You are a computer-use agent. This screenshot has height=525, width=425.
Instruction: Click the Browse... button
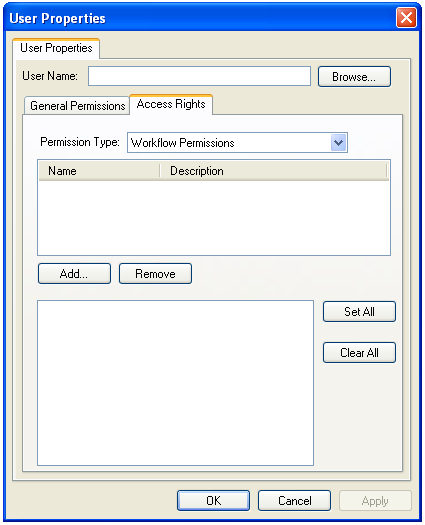pyautogui.click(x=354, y=77)
